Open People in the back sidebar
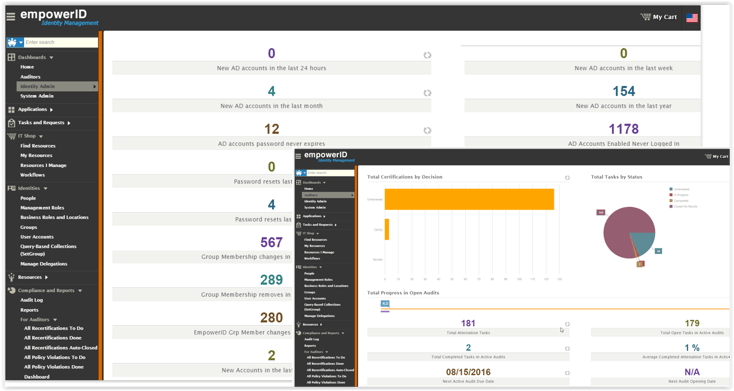The width and height of the screenshot is (734, 391). [x=28, y=198]
